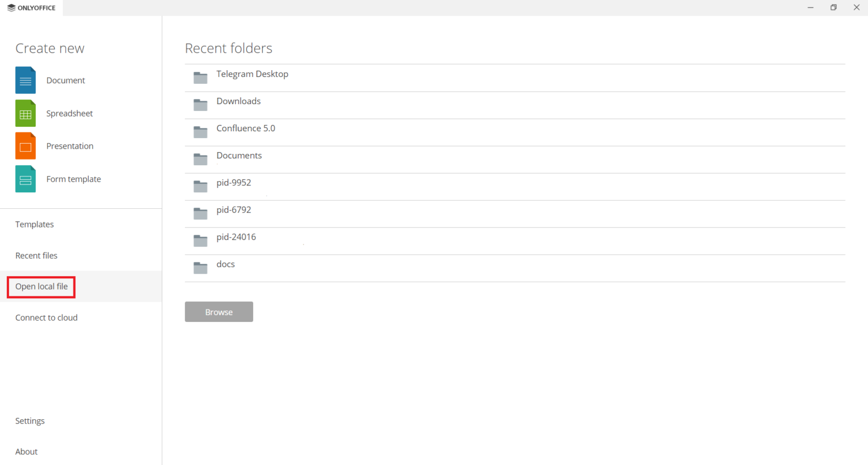Go to Connect to cloud

[46, 318]
